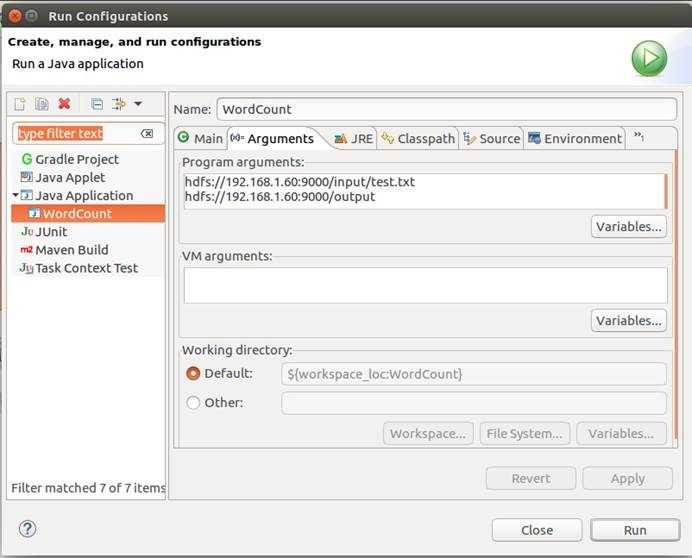
Task: Click inside the VM arguments text box
Action: tap(425, 285)
